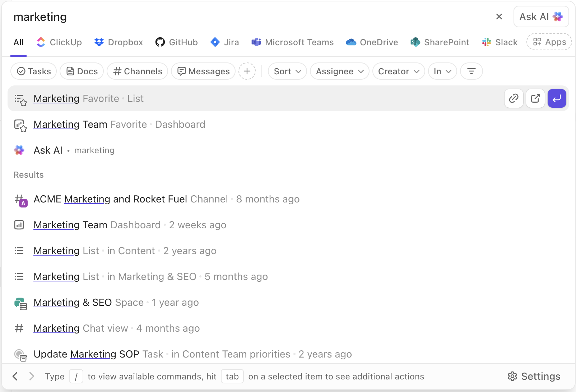Open Marketing list in a new tab
576x392 pixels.
(535, 98)
